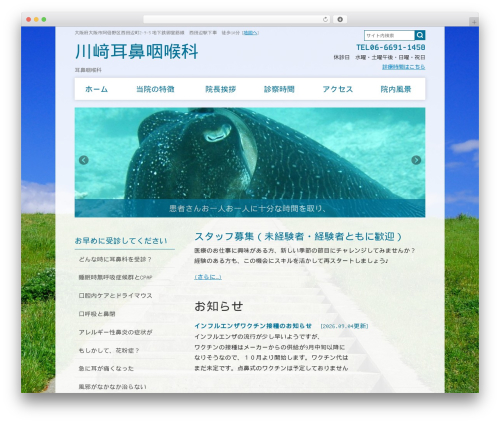500x423 pixels.
Task: Click the TEL06-6691-1458 phone number
Action: point(390,47)
